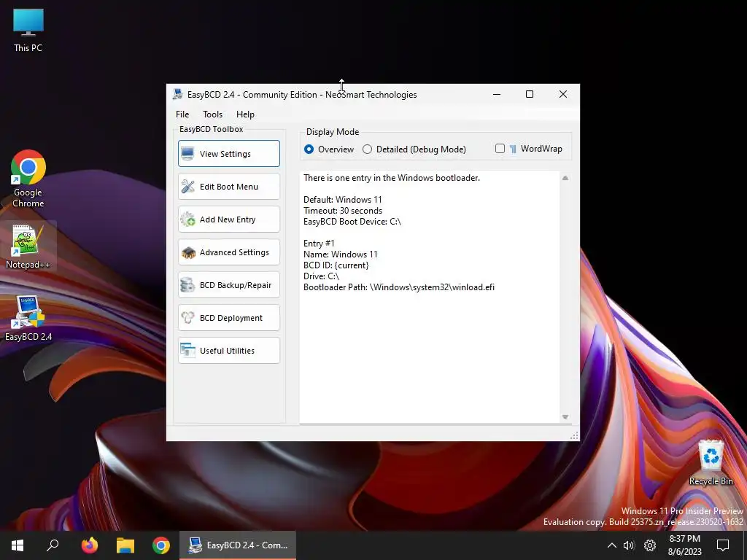Select the This PC desktop icon
The width and height of the screenshot is (747, 560).
tap(28, 31)
